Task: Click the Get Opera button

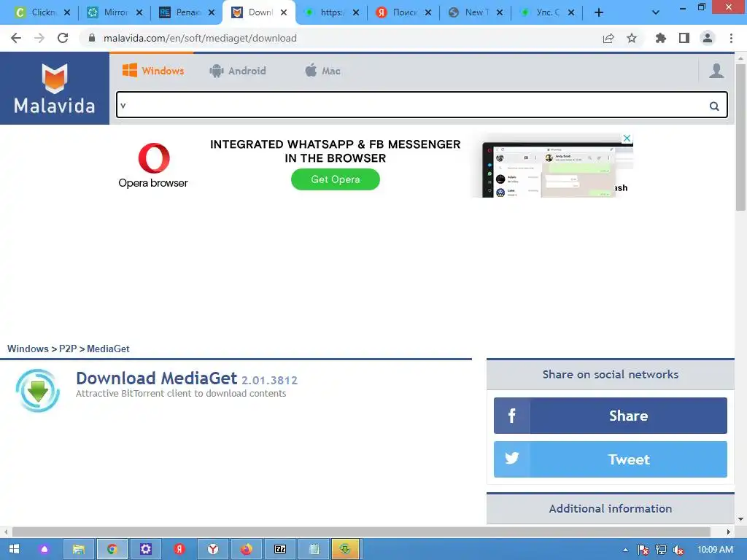Action: [336, 179]
